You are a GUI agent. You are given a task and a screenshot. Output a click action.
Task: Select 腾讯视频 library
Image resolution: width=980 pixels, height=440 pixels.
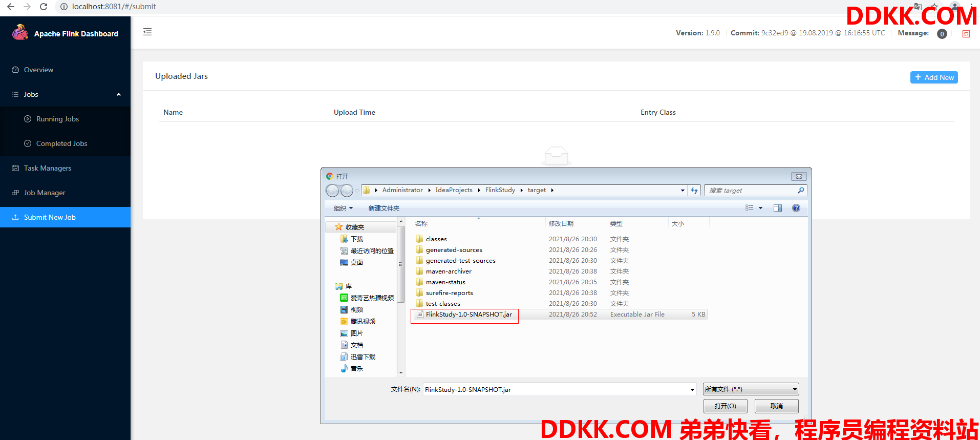[x=363, y=321]
